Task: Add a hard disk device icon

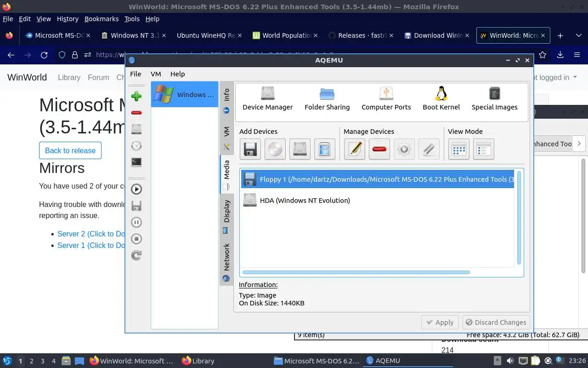Action: pyautogui.click(x=300, y=149)
